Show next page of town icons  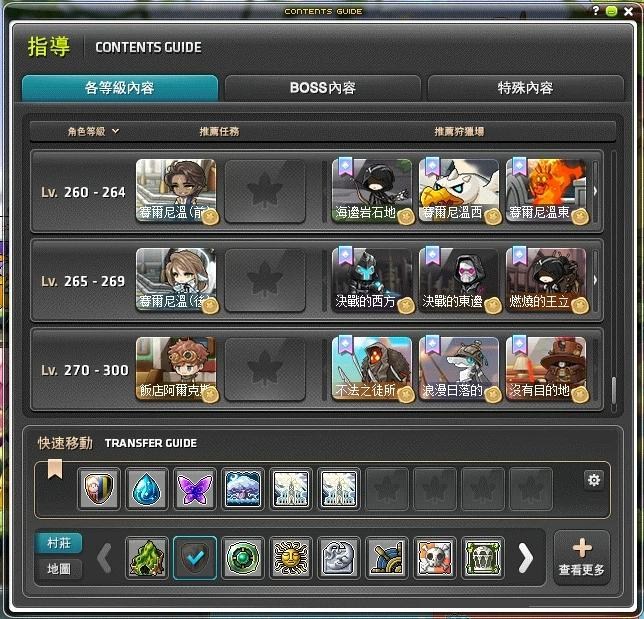[x=526, y=557]
